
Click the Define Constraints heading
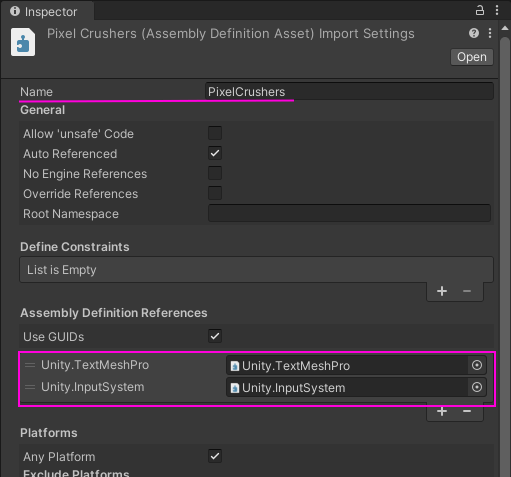tap(75, 247)
